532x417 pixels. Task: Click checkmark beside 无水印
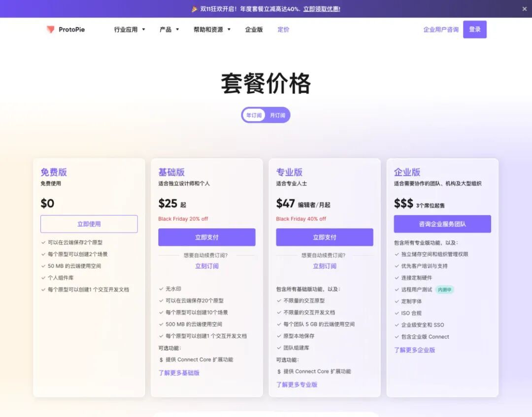coord(161,289)
